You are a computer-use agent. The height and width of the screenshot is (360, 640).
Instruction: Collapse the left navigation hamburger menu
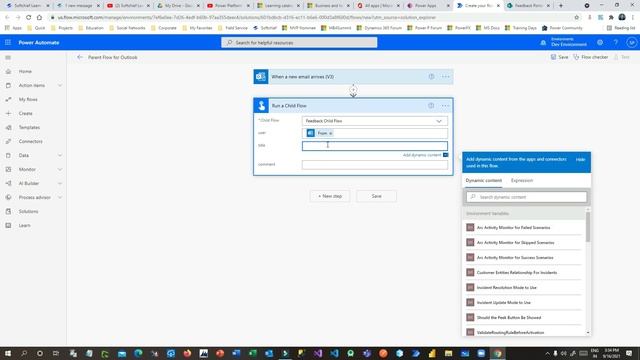[8, 58]
